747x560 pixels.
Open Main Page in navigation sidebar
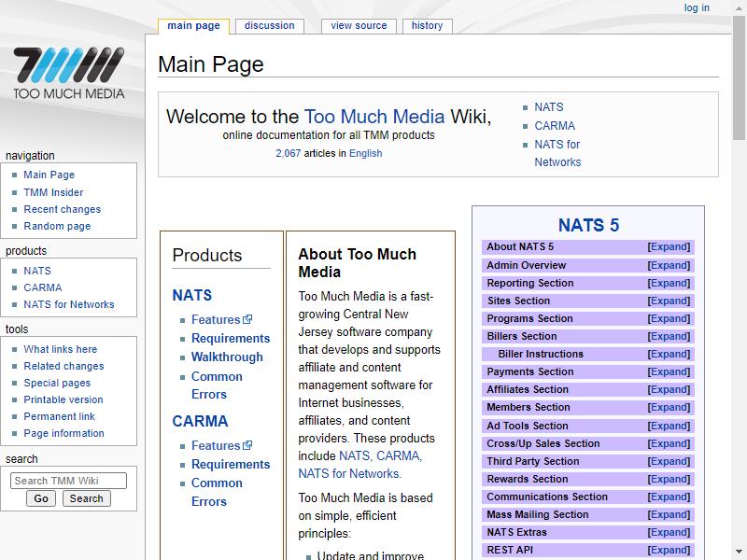49,175
